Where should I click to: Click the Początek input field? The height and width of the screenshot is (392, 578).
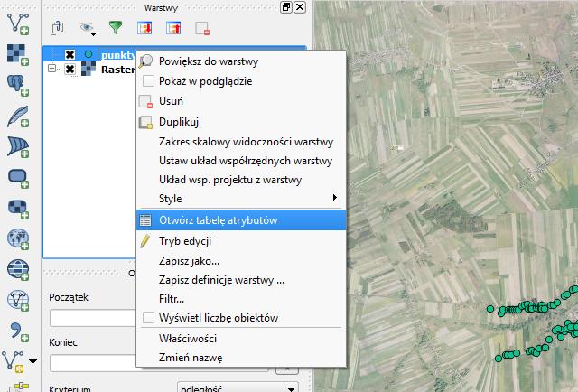[x=93, y=318]
